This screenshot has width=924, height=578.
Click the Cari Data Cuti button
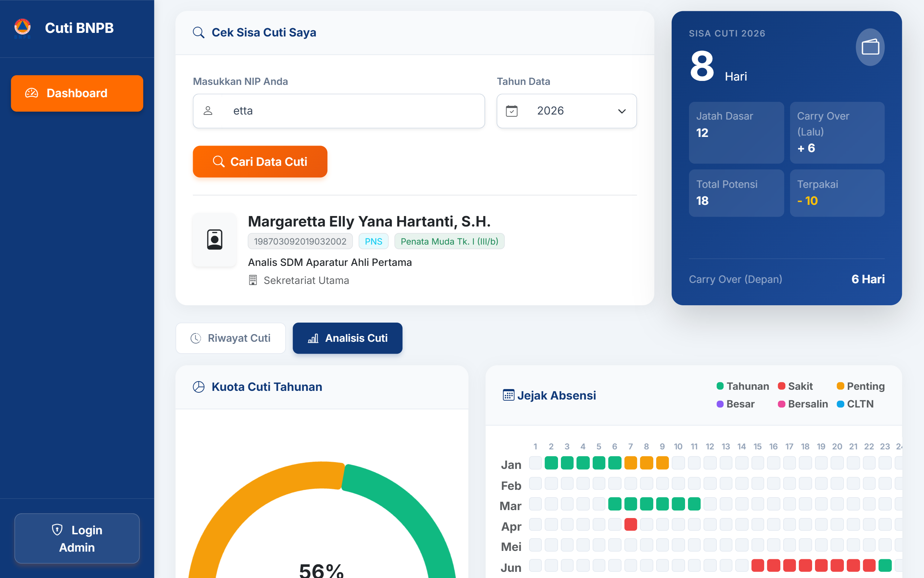(x=260, y=162)
